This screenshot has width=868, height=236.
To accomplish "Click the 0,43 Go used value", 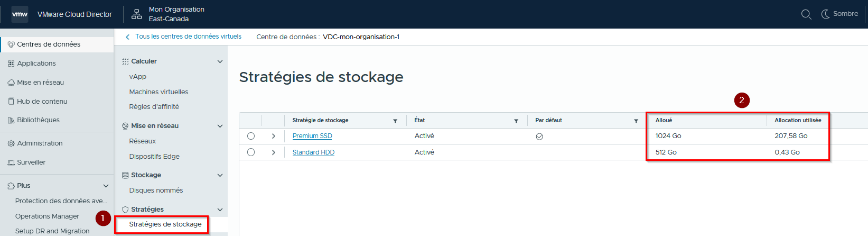I will [787, 152].
